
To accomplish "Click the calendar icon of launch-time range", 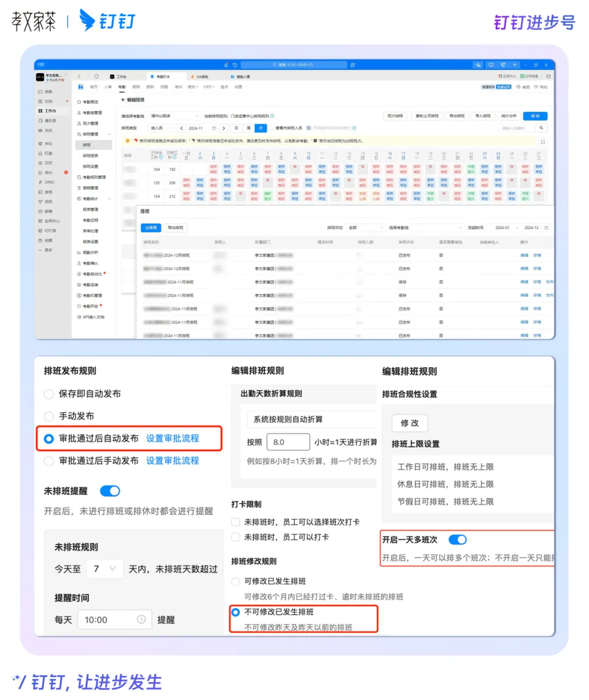I will pos(546,228).
